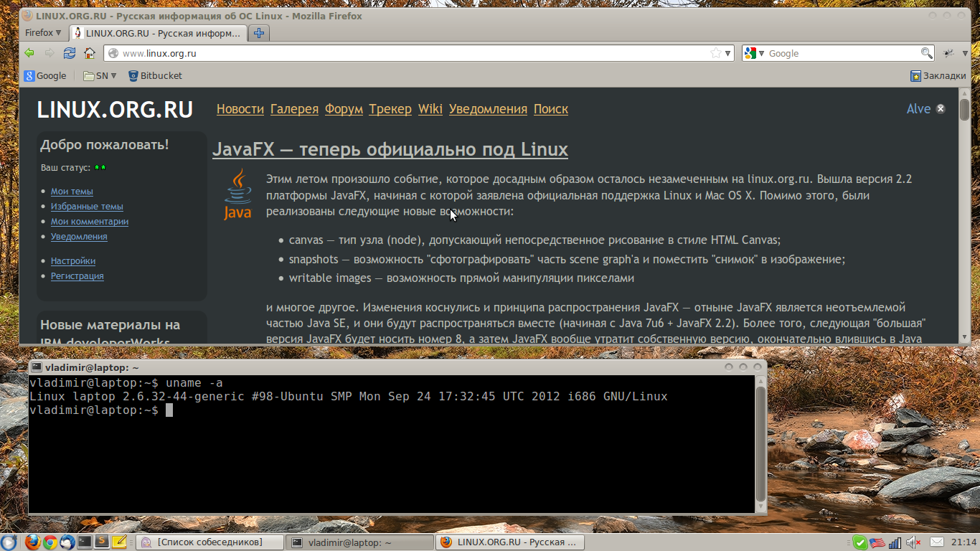This screenshot has width=980, height=551.
Task: Launch Thunderbird from the panel launcher
Action: (x=67, y=542)
